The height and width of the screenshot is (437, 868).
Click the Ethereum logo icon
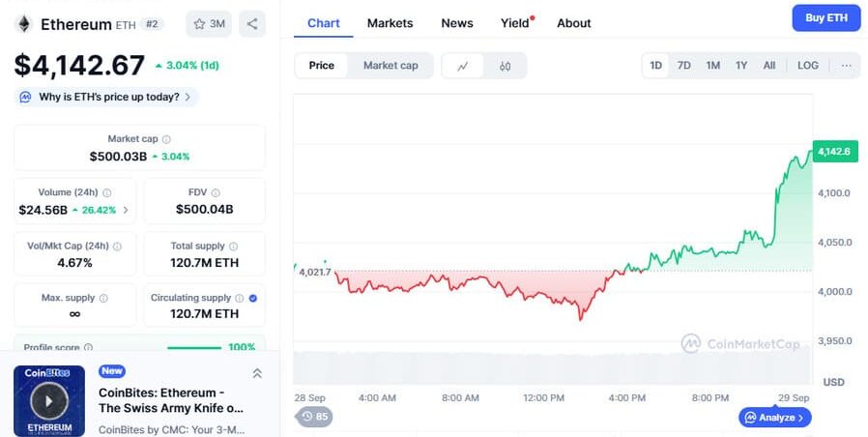tap(23, 24)
